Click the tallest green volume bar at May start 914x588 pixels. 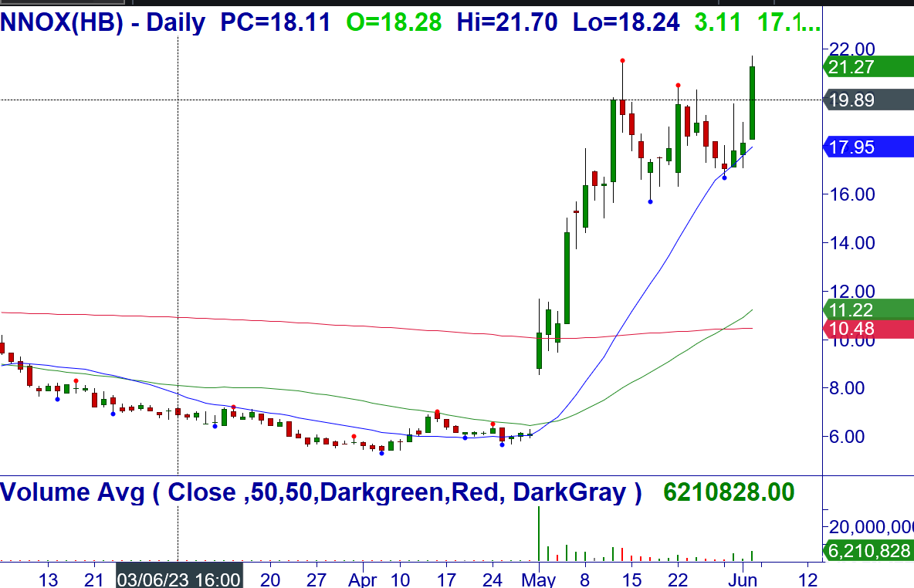pos(539,534)
